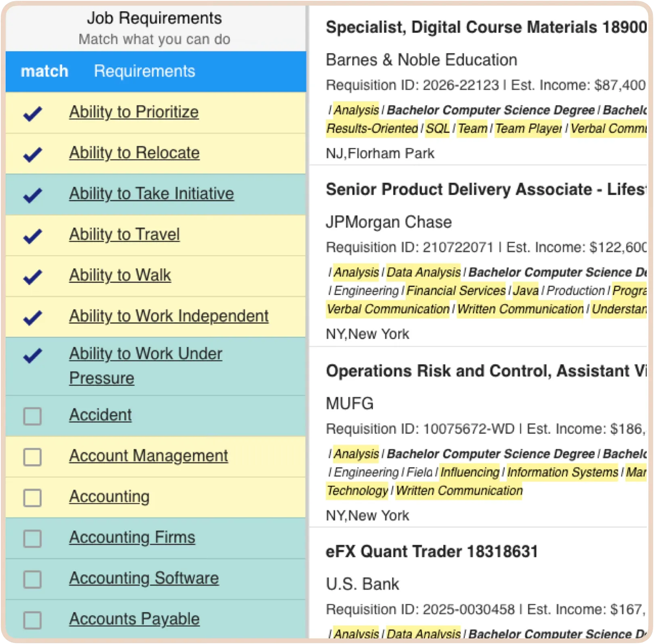Tick the Accounting checkbox
654x644 pixels.
32,498
